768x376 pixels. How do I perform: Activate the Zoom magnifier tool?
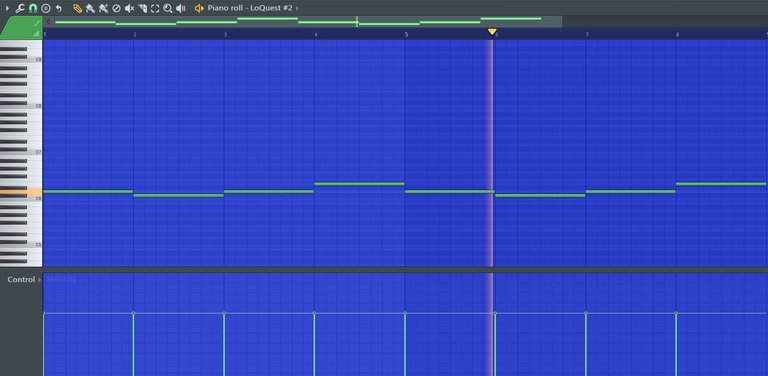click(x=168, y=8)
